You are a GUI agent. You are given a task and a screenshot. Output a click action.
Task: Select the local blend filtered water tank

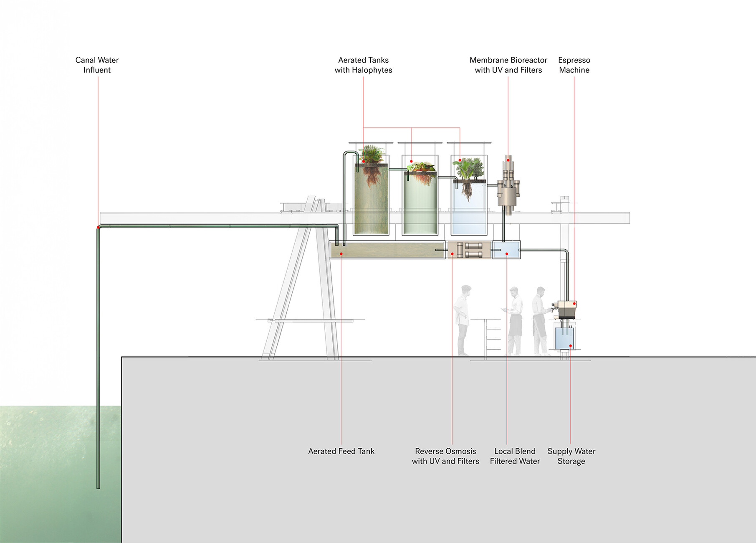tap(506, 250)
